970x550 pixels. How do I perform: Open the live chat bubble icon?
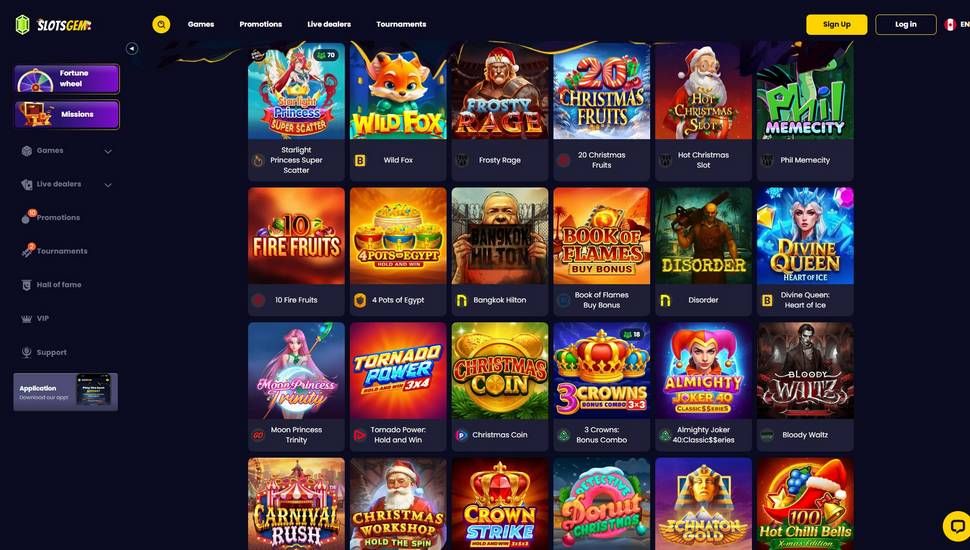[x=956, y=526]
